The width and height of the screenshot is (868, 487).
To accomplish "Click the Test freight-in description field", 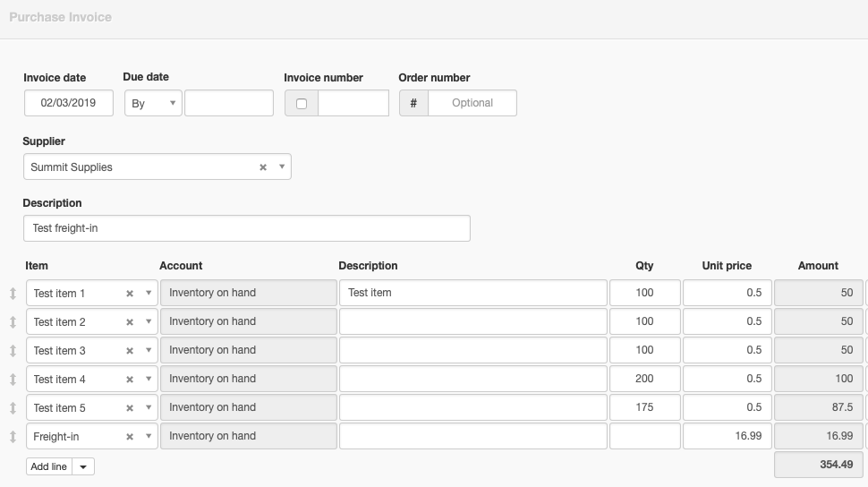I will [247, 228].
